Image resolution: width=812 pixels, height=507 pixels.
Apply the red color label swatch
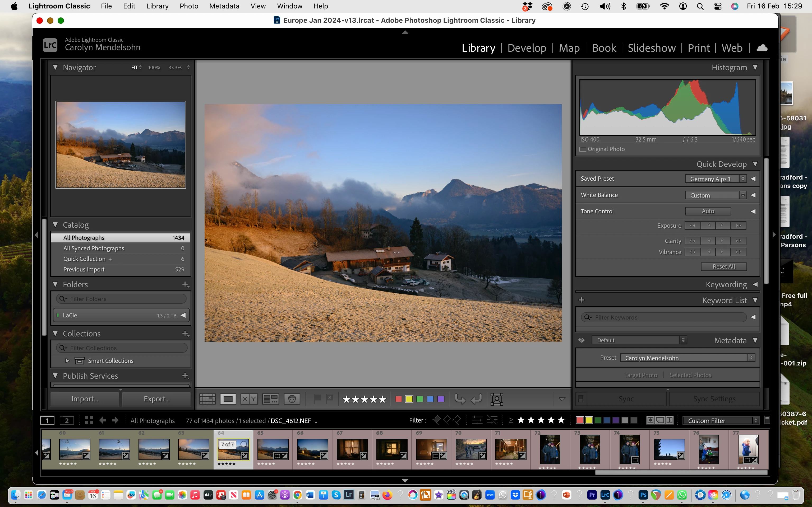398,399
